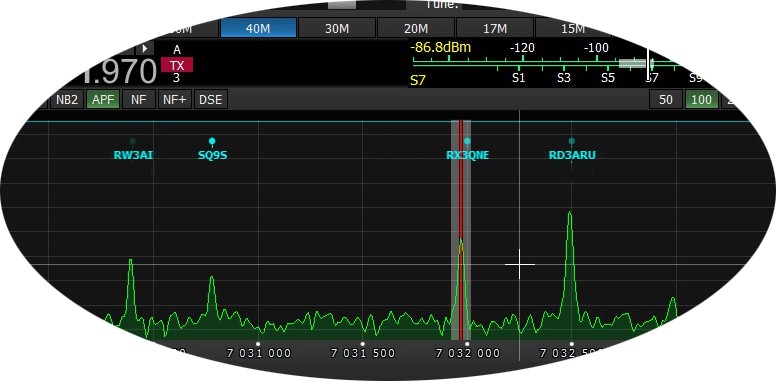Switch to the 20M band

tap(416, 28)
